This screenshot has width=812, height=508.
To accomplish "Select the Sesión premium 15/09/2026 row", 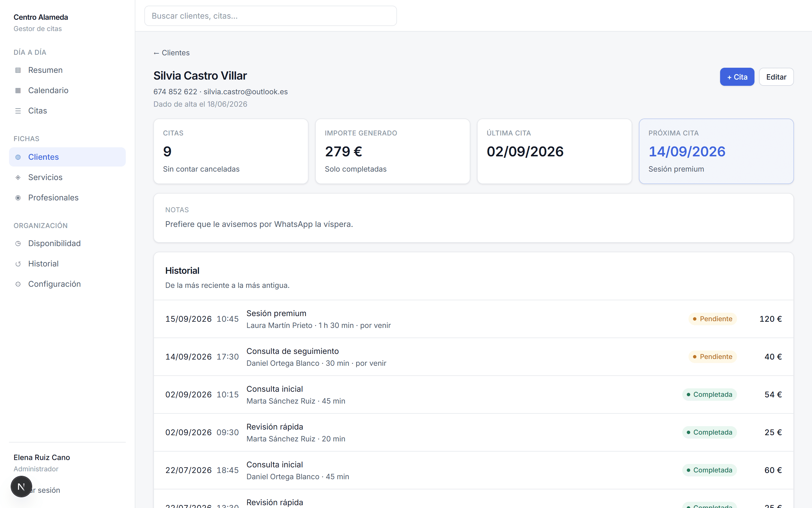I will (x=473, y=319).
